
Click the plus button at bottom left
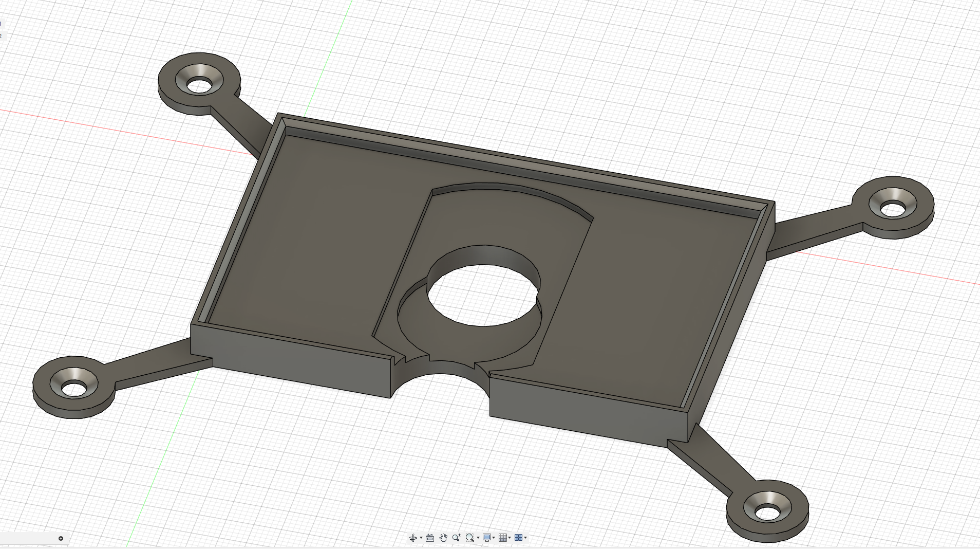click(61, 538)
